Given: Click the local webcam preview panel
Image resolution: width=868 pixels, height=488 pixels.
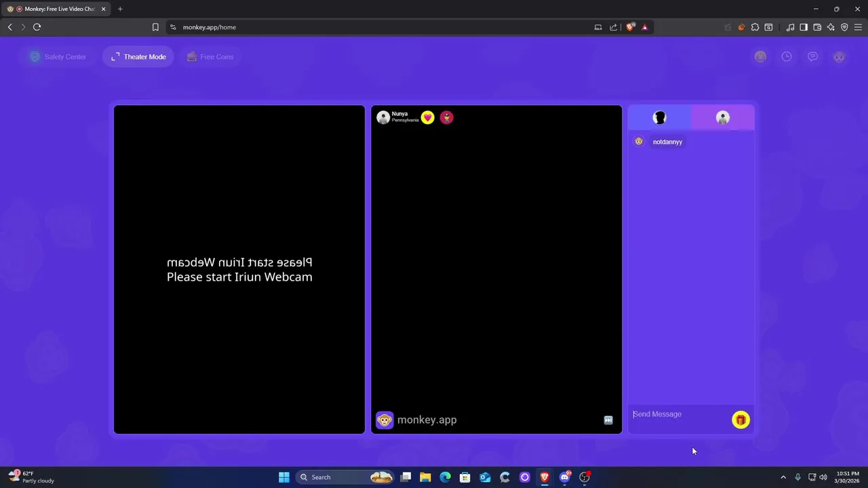Looking at the screenshot, I should 239,269.
